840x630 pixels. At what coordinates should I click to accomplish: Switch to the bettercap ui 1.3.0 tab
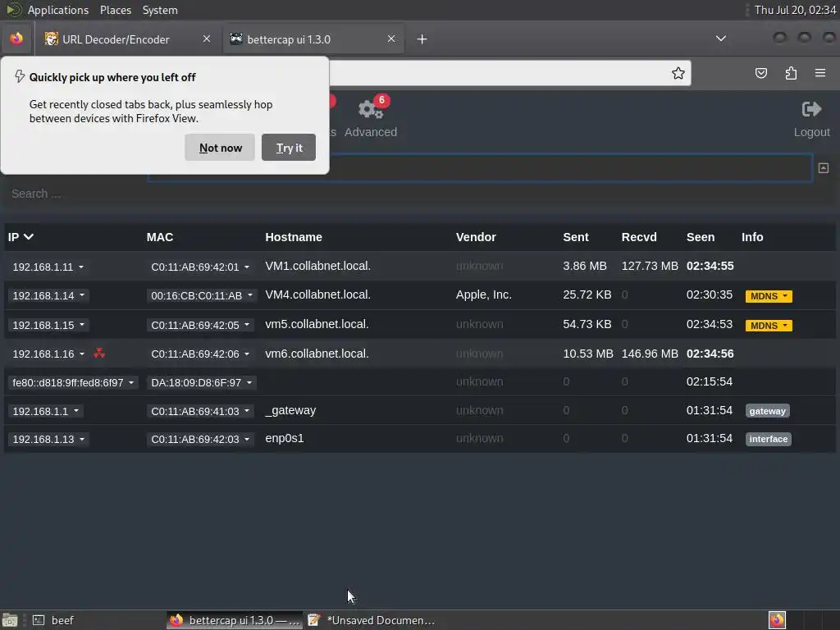click(313, 39)
